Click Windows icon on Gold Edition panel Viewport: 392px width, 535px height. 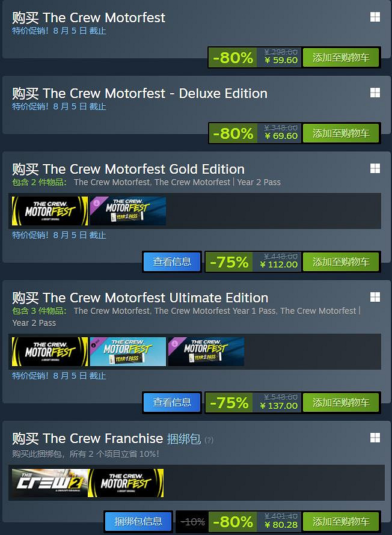(375, 168)
